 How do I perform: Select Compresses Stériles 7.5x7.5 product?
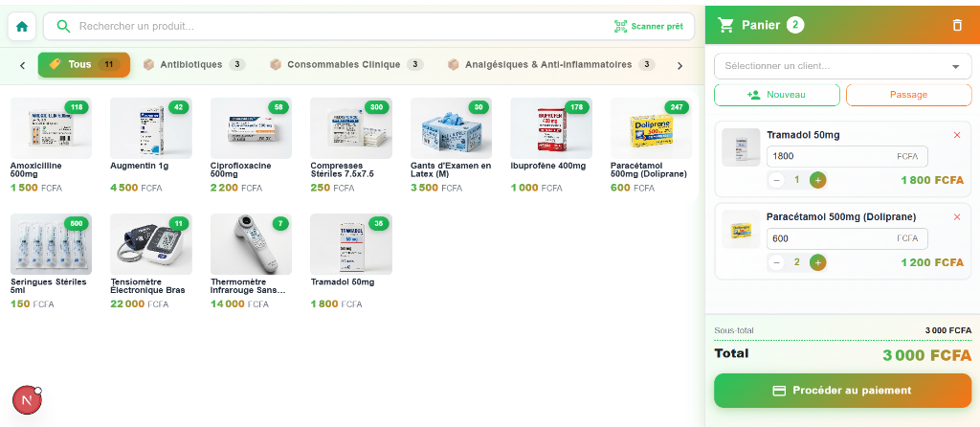coord(351,145)
